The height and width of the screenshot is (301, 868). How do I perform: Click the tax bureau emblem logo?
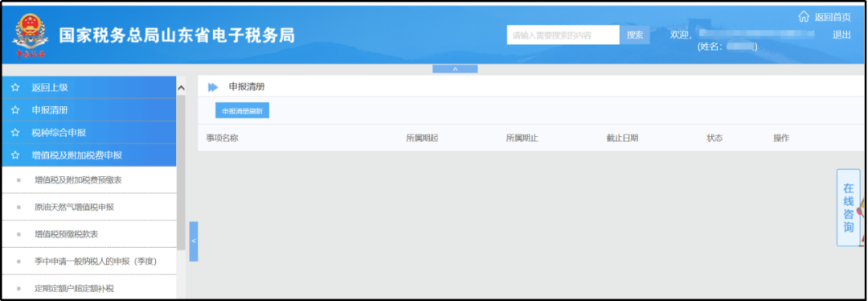[31, 36]
